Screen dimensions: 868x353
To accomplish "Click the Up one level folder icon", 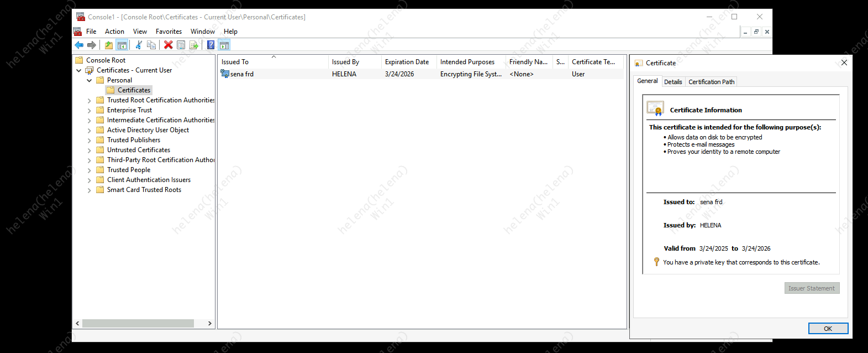I will tap(109, 45).
